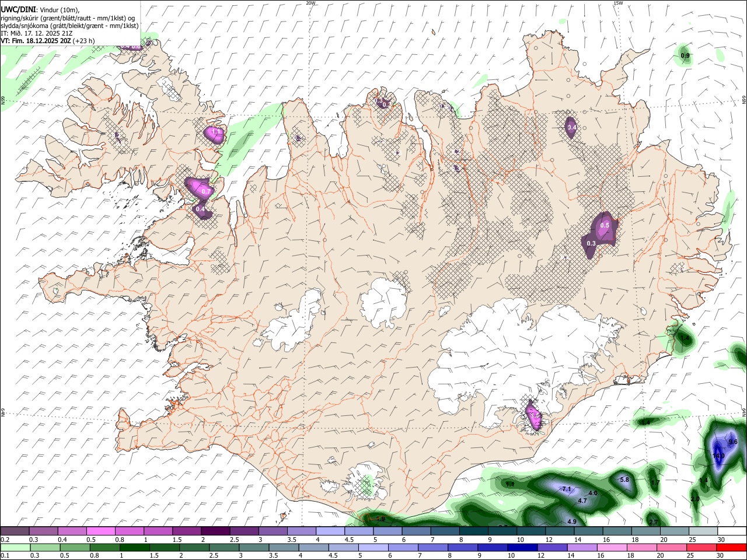Click the 9.6 precipitation value
The width and height of the screenshot is (747, 560).
(733, 442)
